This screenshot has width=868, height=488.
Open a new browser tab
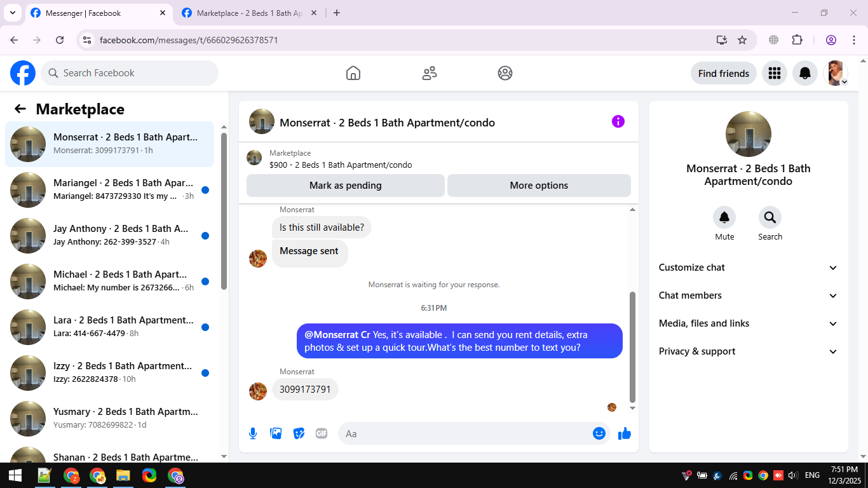coord(337,13)
